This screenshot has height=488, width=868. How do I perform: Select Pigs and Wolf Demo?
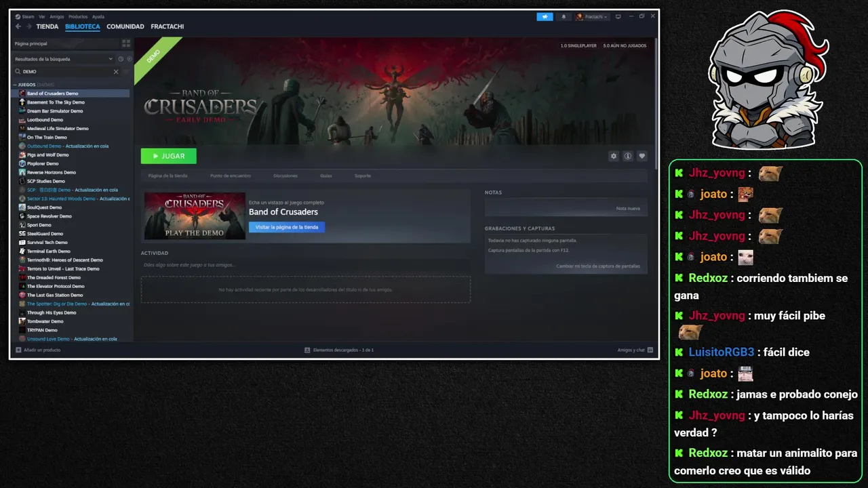pyautogui.click(x=47, y=155)
